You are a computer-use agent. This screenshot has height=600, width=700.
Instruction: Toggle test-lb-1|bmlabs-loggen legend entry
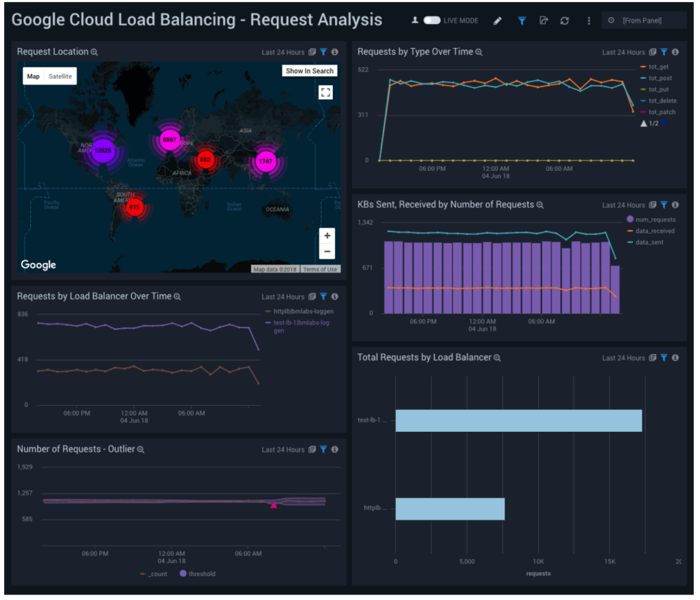(298, 327)
